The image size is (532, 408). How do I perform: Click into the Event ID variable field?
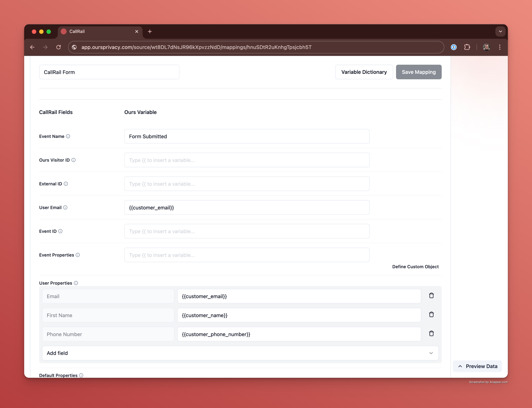click(x=247, y=231)
